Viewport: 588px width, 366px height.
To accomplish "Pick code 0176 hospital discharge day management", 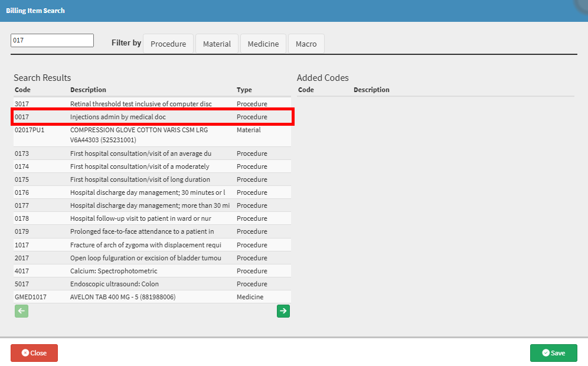I will [x=152, y=192].
